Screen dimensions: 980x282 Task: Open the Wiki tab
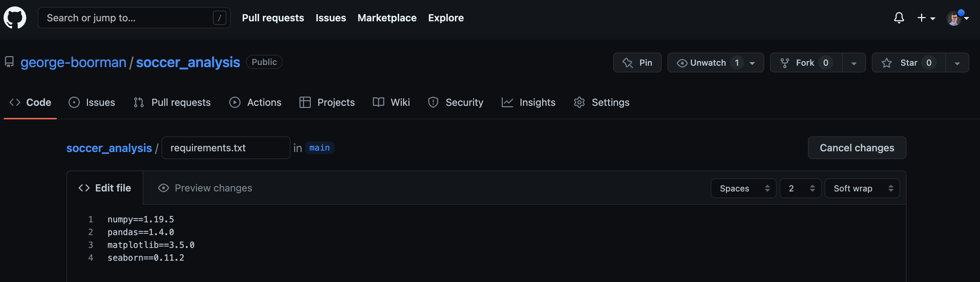point(391,102)
